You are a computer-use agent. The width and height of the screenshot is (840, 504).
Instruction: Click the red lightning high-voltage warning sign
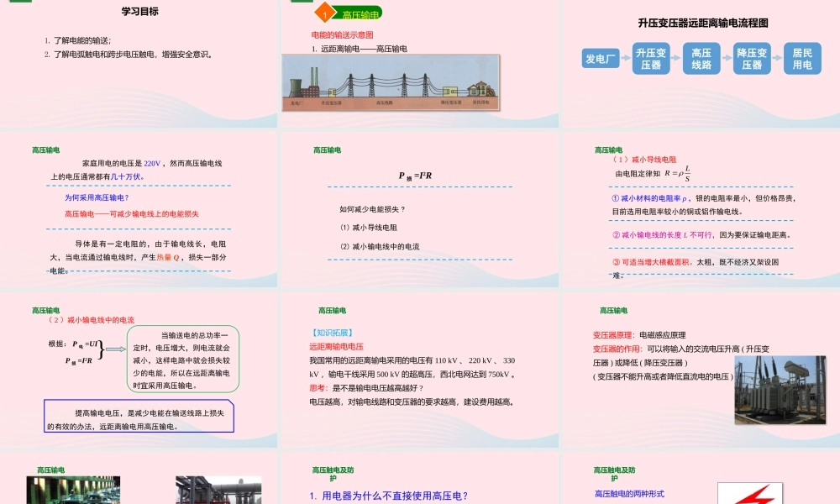[750, 493]
